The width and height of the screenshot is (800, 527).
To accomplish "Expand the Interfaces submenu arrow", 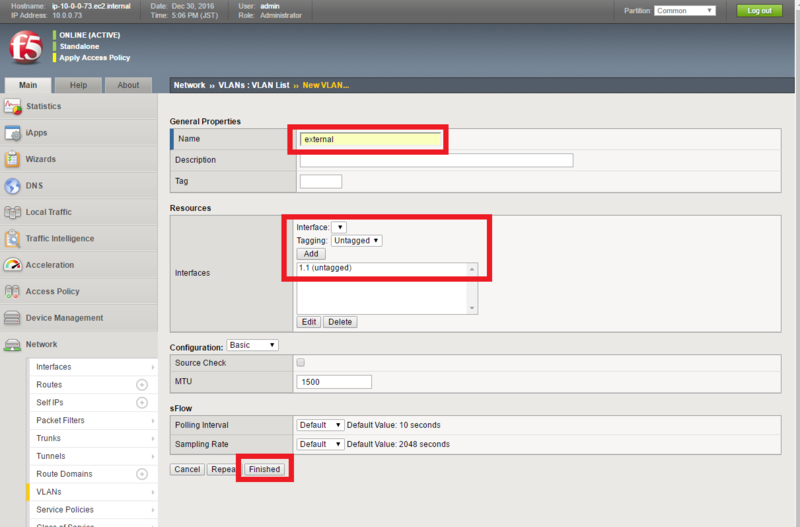I will point(153,367).
